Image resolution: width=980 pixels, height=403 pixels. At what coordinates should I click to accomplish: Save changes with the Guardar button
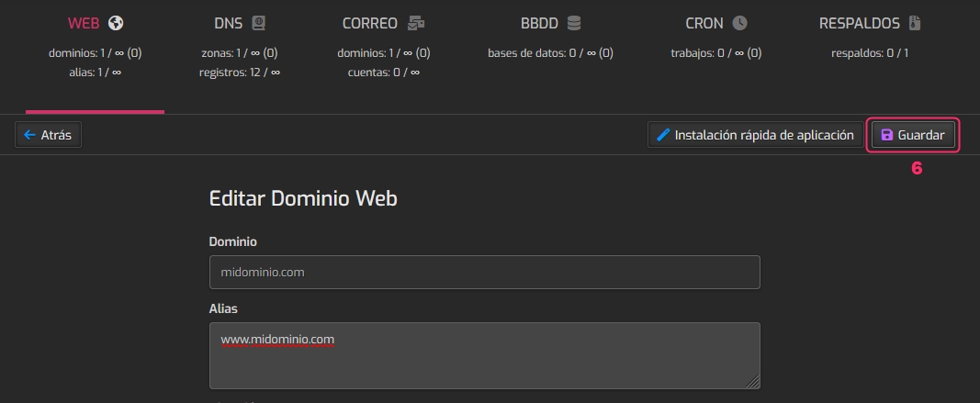(913, 135)
